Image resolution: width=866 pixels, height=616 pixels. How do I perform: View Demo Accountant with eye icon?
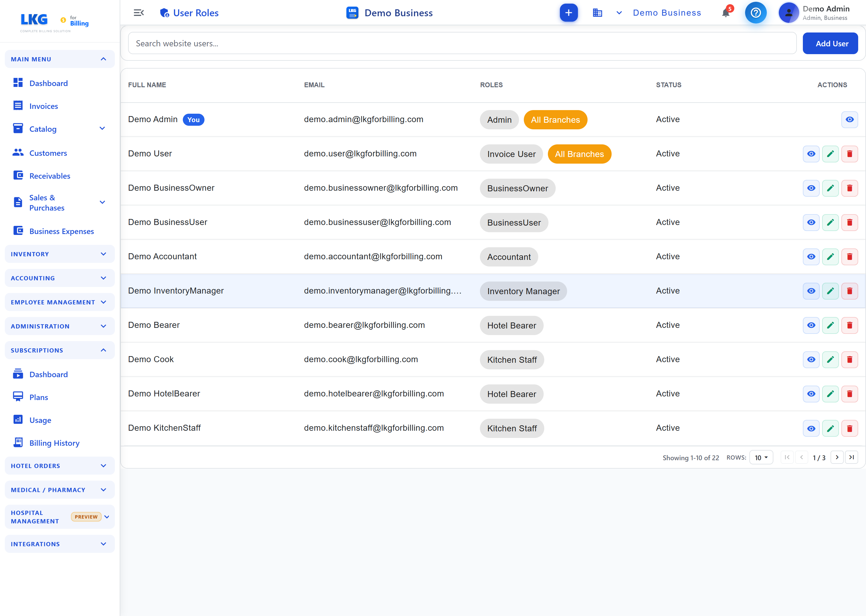(811, 257)
